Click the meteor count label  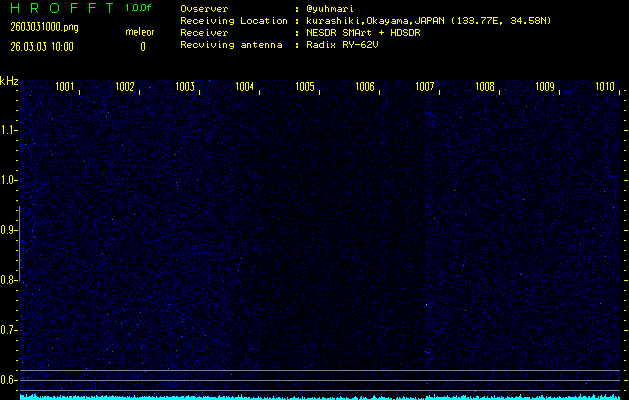(139, 31)
